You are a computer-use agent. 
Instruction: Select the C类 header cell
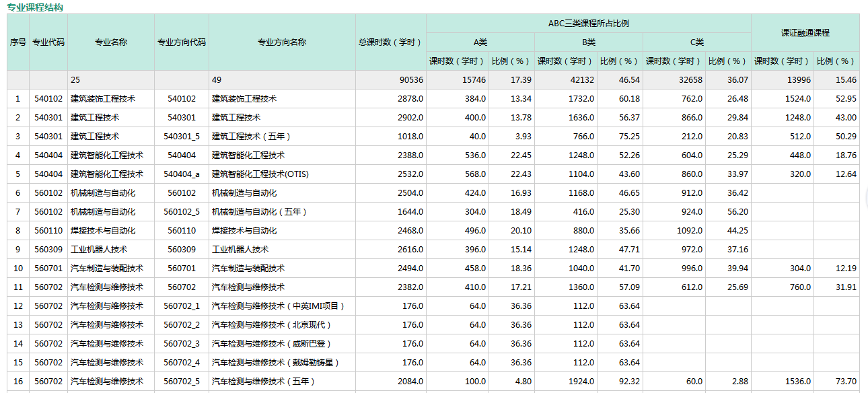point(697,42)
